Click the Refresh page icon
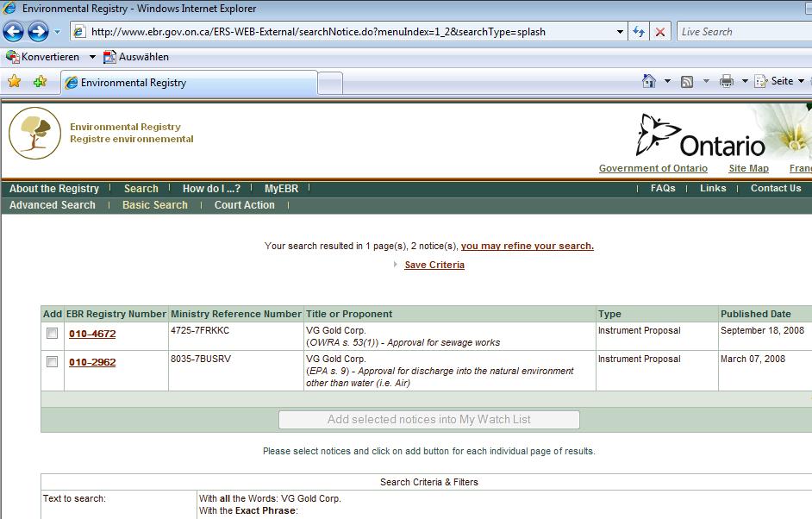 pos(639,32)
